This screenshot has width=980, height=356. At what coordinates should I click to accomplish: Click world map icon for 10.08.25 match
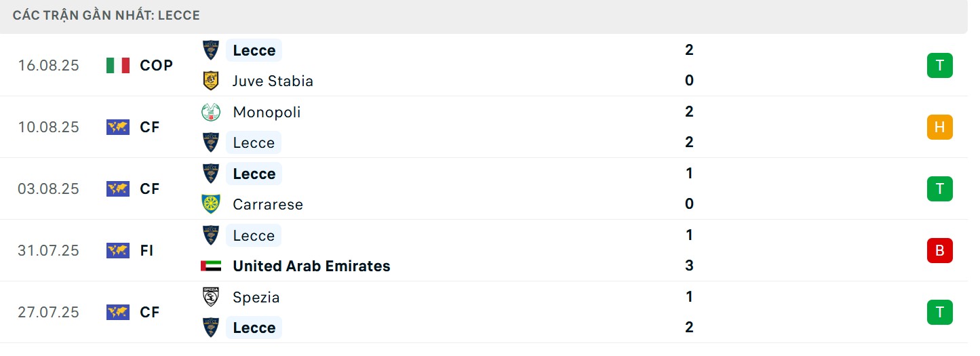point(118,127)
